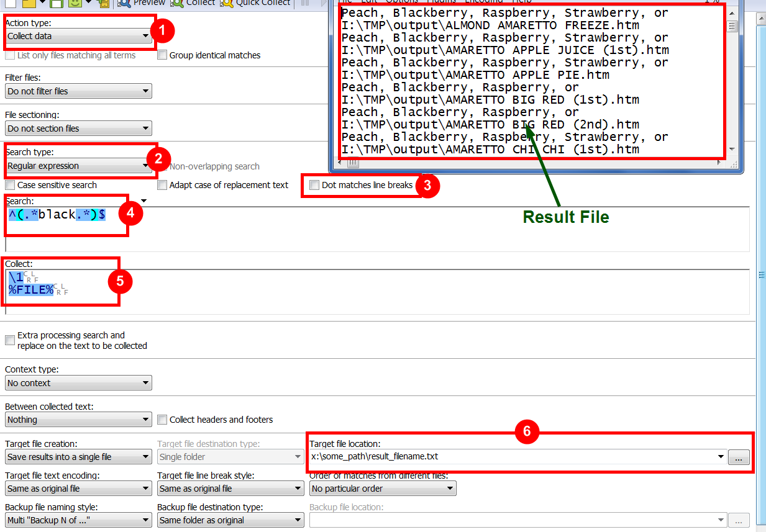
Task: Open the Action type dropdown
Action: pyautogui.click(x=78, y=37)
